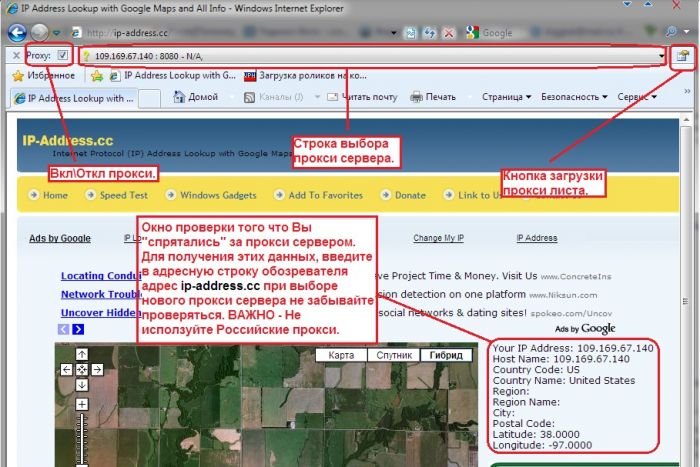Close the proxy toolbar with the X
Image resolution: width=700 pixels, height=467 pixels.
[x=16, y=55]
